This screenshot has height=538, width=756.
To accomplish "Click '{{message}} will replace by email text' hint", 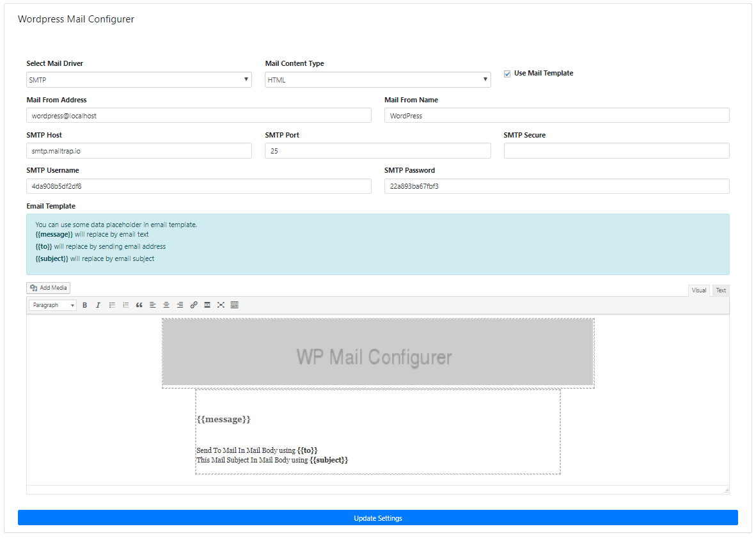I will coord(92,234).
